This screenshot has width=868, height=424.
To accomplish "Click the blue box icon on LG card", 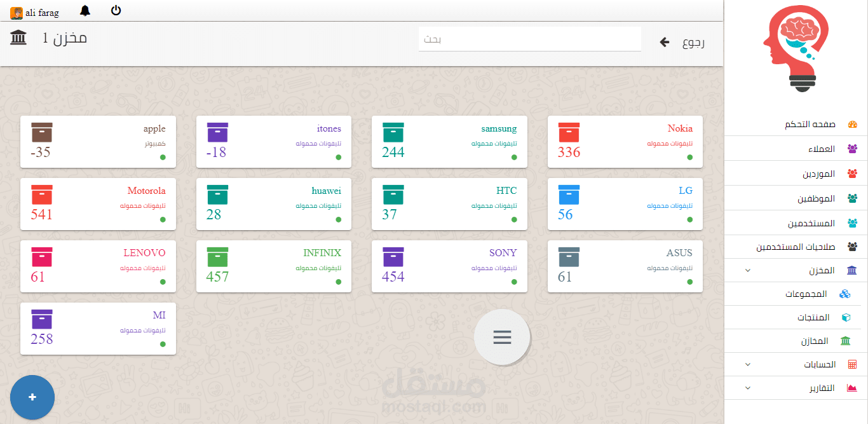I will [569, 195].
